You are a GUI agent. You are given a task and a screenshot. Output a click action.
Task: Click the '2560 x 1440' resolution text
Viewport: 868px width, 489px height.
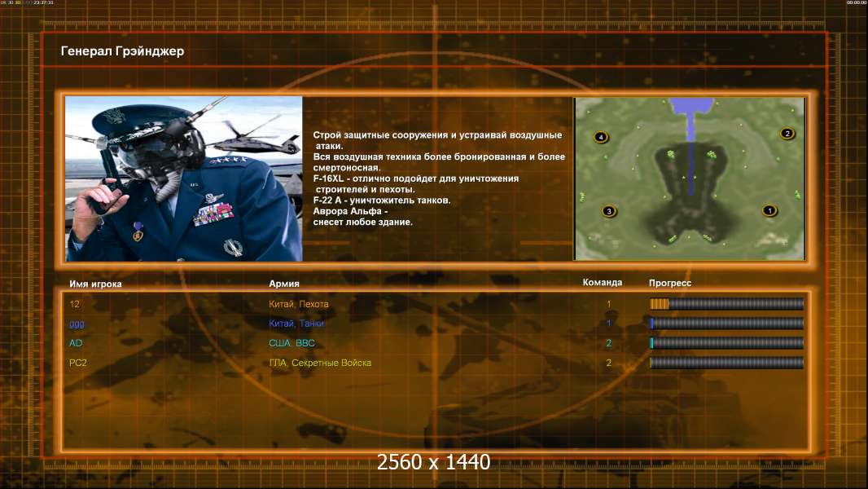[433, 462]
